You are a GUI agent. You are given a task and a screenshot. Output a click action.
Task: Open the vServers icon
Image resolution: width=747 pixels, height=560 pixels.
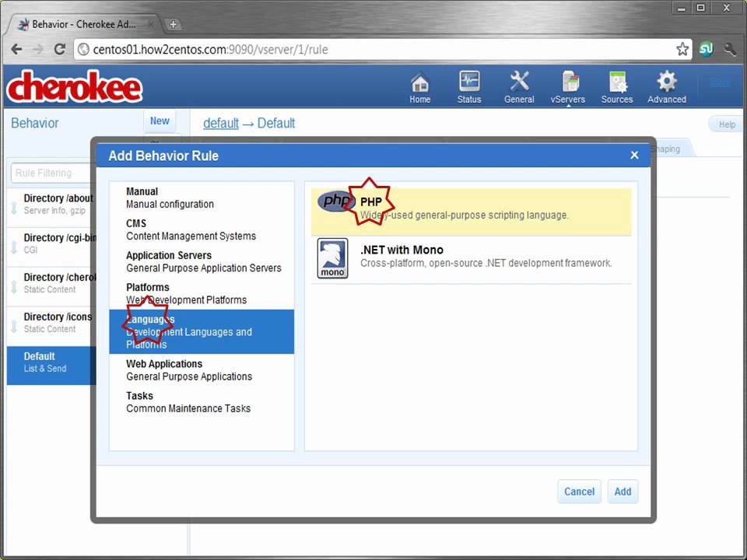click(568, 88)
